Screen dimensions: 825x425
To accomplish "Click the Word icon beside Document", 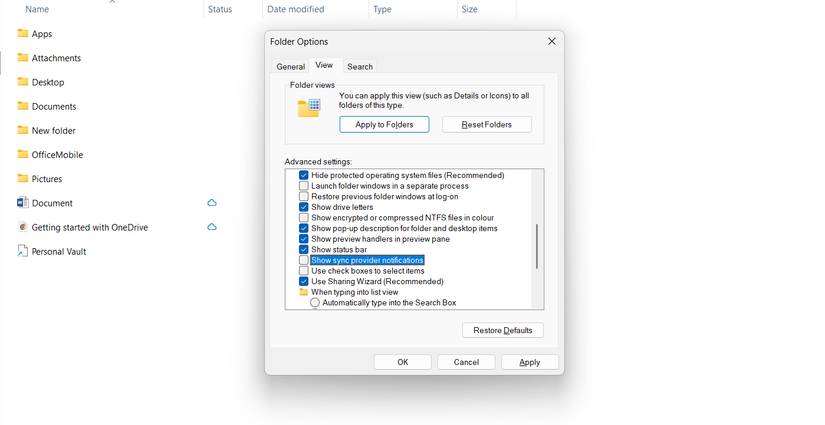I will 23,203.
